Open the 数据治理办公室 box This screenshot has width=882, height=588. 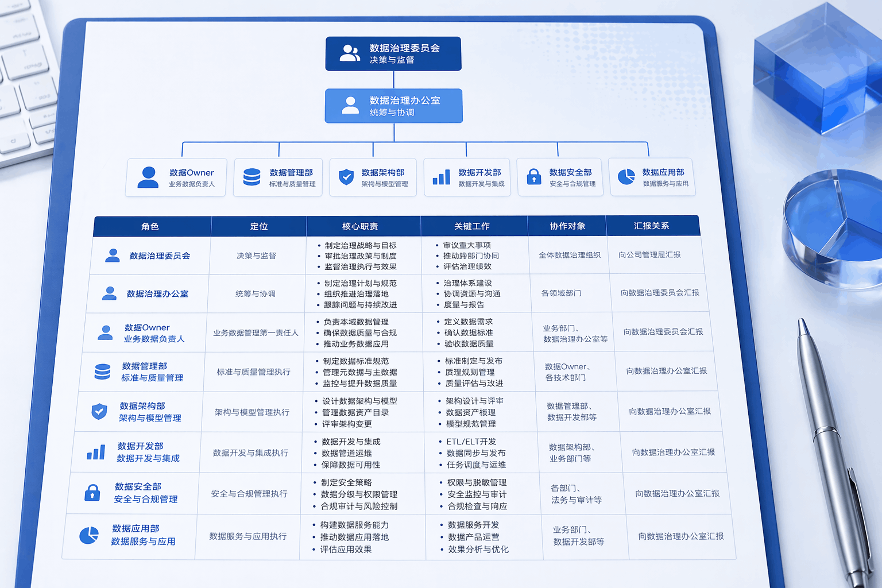(394, 106)
